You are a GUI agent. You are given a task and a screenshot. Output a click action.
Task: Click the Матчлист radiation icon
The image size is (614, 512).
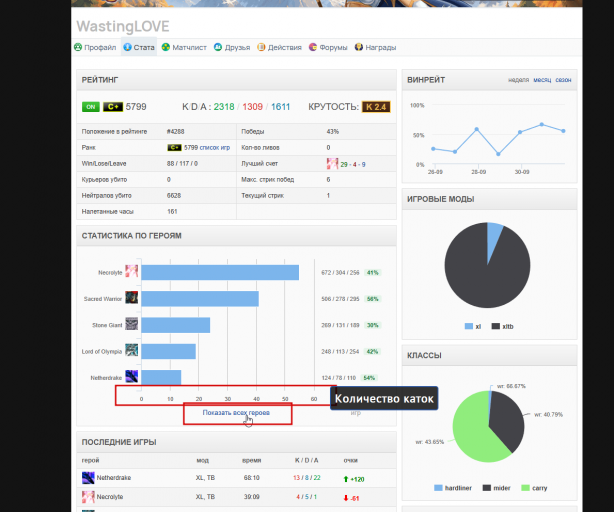[x=166, y=47]
